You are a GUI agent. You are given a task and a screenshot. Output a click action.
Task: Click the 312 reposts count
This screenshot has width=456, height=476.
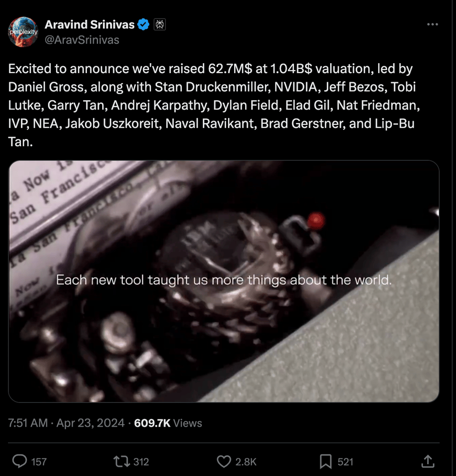click(141, 462)
